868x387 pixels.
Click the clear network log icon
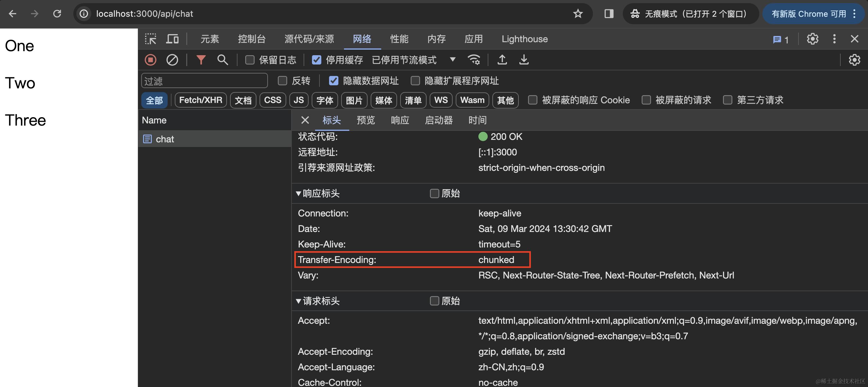pos(172,60)
